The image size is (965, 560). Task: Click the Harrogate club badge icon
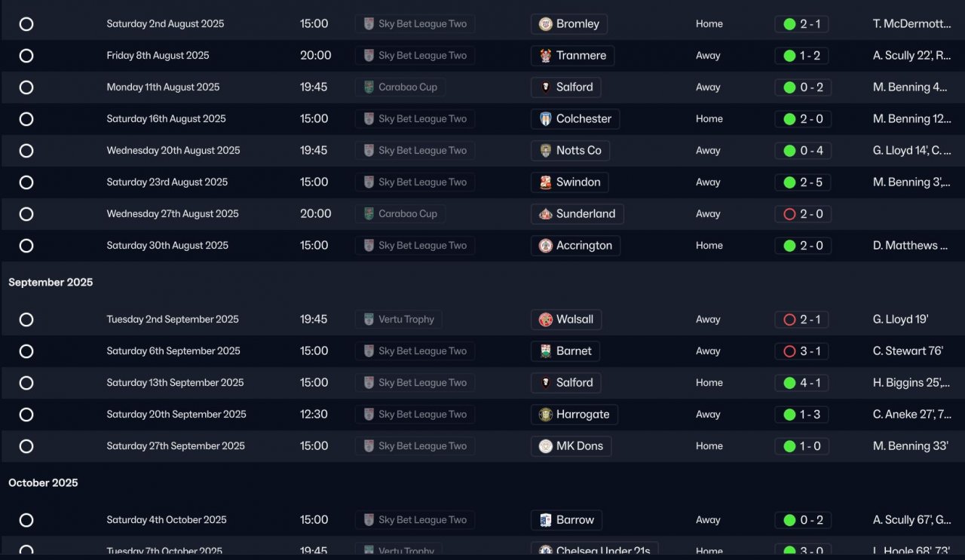[545, 415]
